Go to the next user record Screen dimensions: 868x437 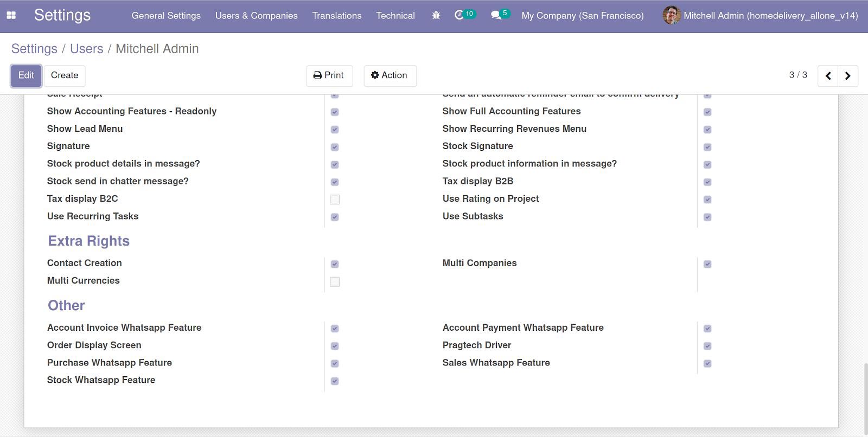click(848, 76)
